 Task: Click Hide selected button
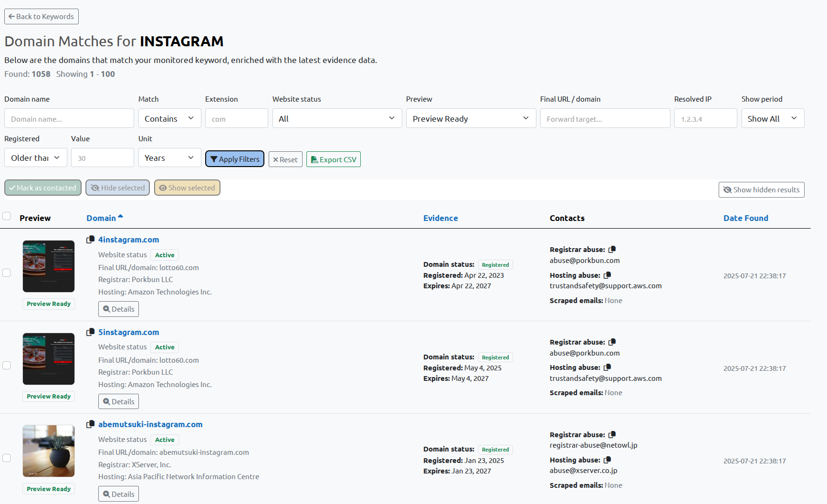tap(117, 188)
